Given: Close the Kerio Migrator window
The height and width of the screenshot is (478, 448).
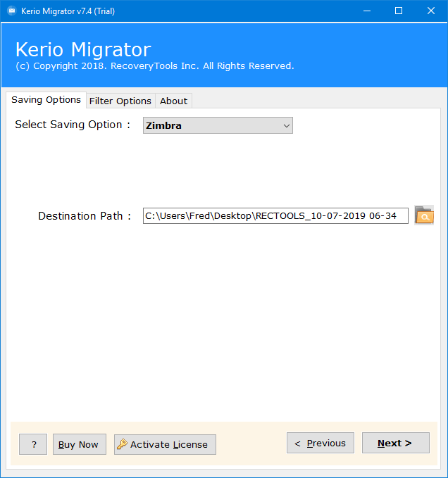Looking at the screenshot, I should coord(430,11).
